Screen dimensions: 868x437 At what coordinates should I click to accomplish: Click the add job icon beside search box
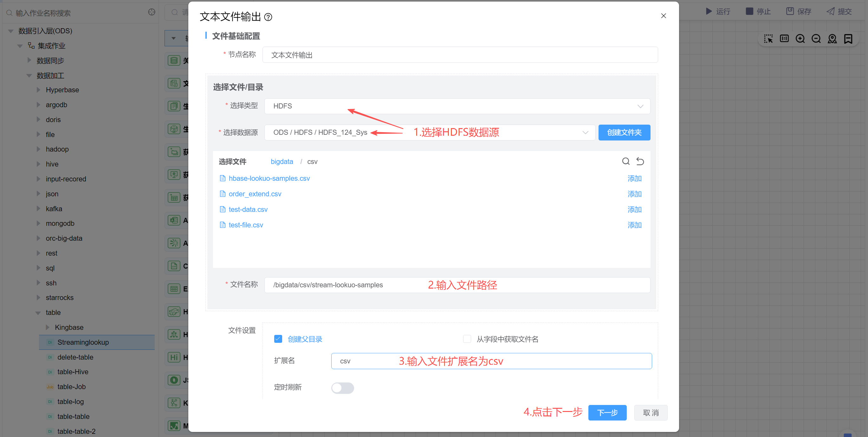(152, 12)
